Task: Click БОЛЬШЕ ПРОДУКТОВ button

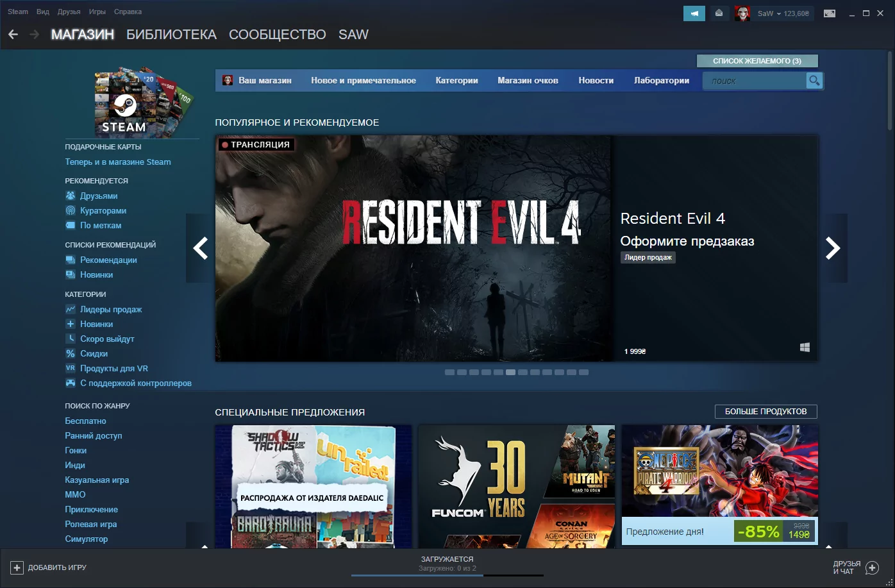Action: click(x=765, y=412)
